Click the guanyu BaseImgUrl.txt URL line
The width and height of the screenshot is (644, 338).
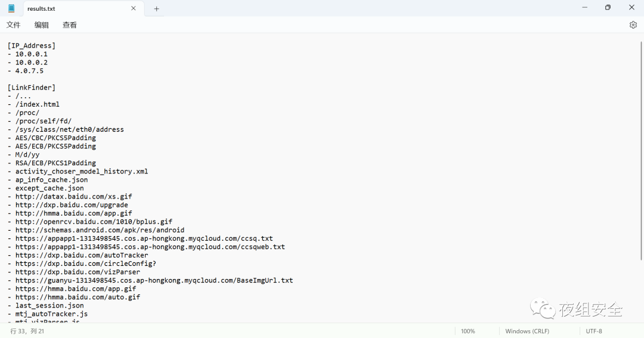[150, 280]
